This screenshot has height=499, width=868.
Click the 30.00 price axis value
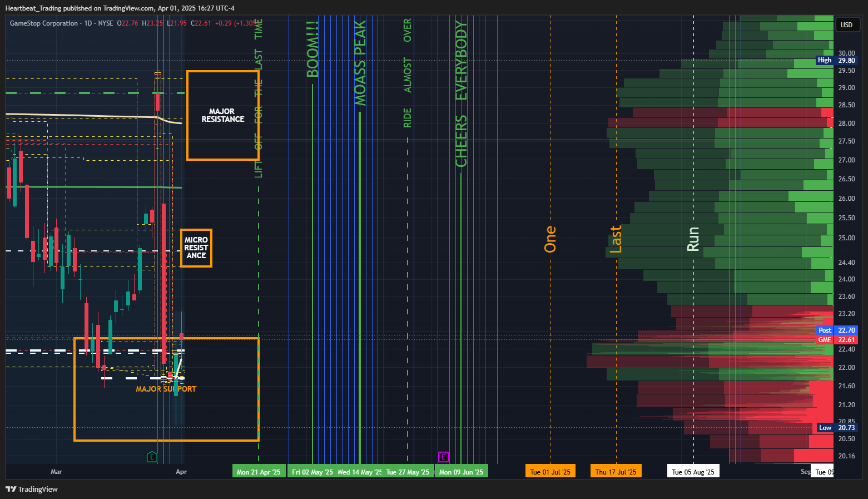coord(846,53)
